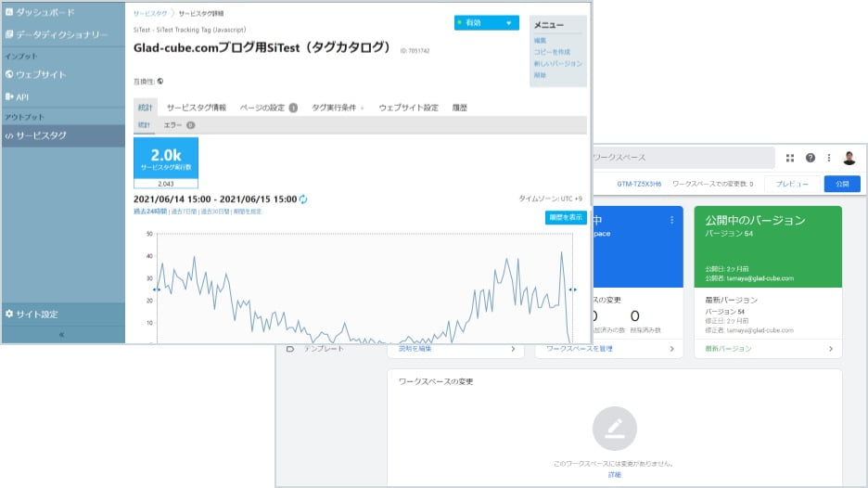Viewport: 868px width, 488px height.
Task: Click the three-dot menu on blue workspace card
Action: click(x=672, y=220)
